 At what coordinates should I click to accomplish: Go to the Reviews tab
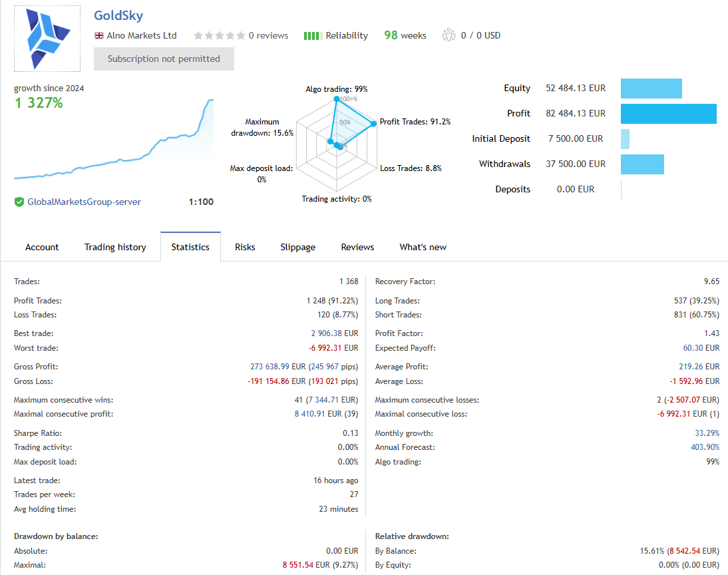[357, 247]
